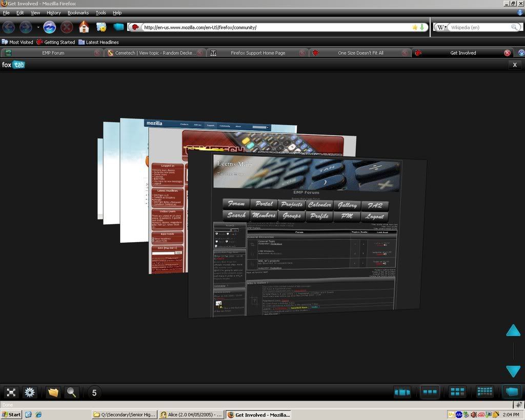
Task: Open the FoxTab folder icon
Action: point(53,393)
